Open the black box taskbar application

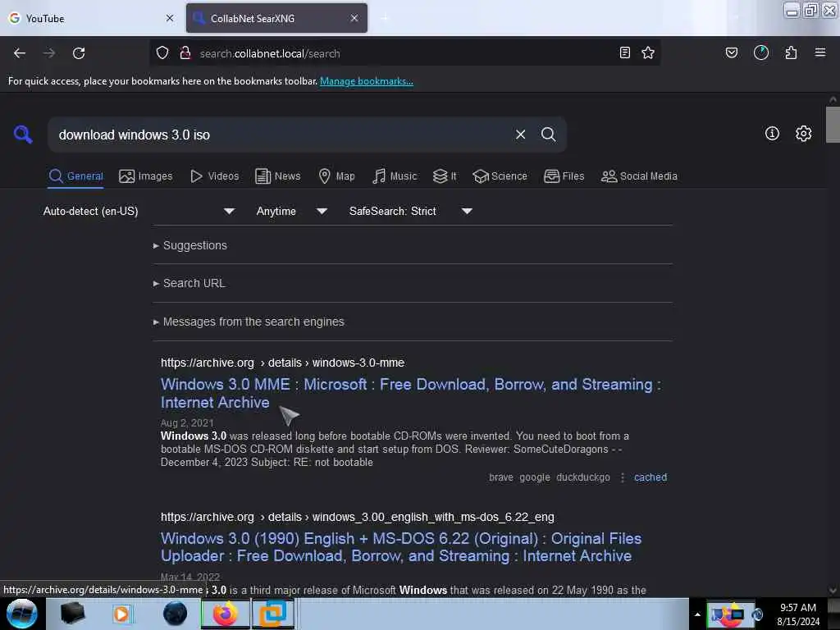[x=72, y=614]
